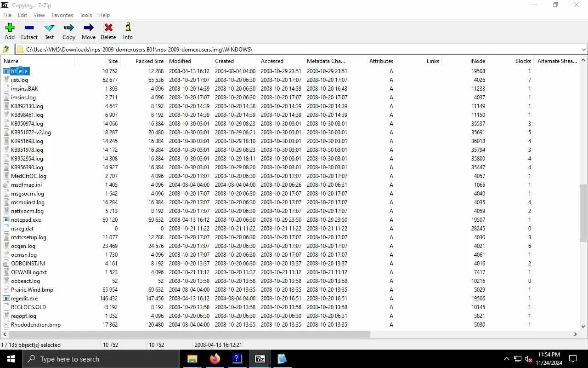This screenshot has width=588, height=368.
Task: Select the regedit.exe file icon
Action: 6,299
